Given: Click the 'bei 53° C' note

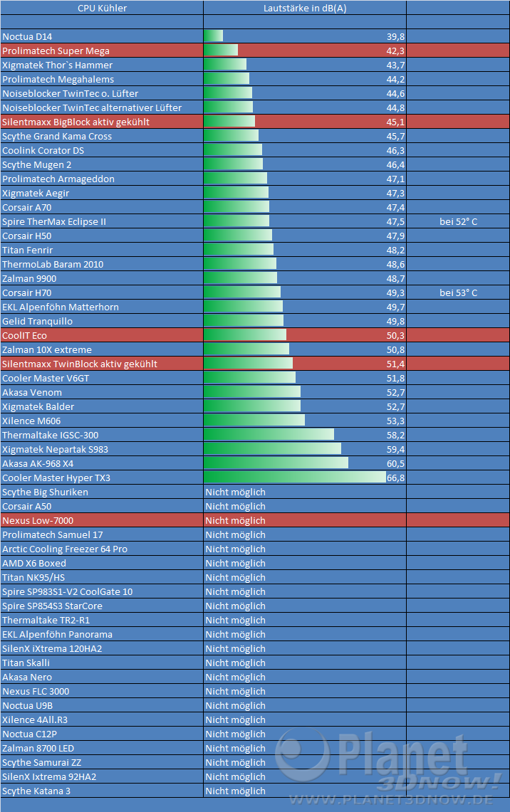Looking at the screenshot, I should pos(458,292).
